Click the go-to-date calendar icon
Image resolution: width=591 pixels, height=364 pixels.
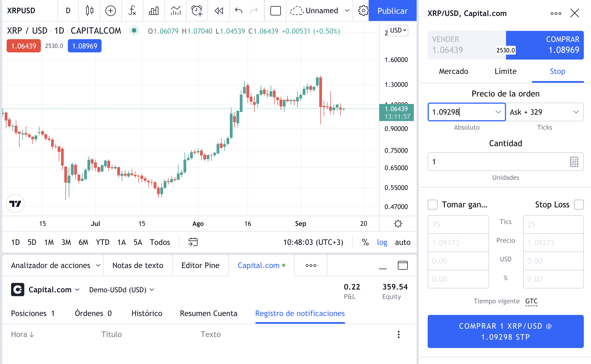click(193, 242)
